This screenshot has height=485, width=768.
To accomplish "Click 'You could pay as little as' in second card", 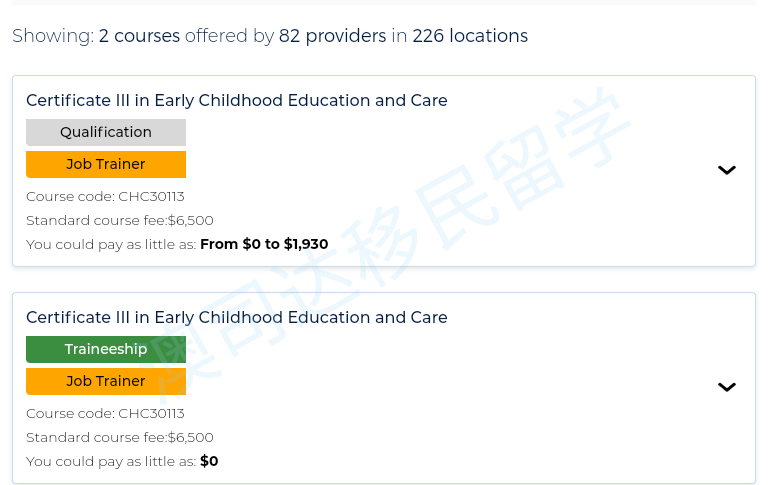I will click(x=110, y=461).
